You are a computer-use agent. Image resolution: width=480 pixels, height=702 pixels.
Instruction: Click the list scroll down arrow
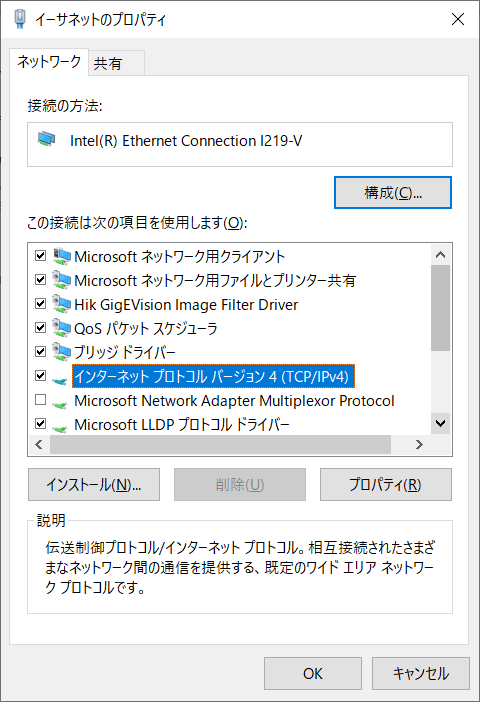click(x=441, y=423)
